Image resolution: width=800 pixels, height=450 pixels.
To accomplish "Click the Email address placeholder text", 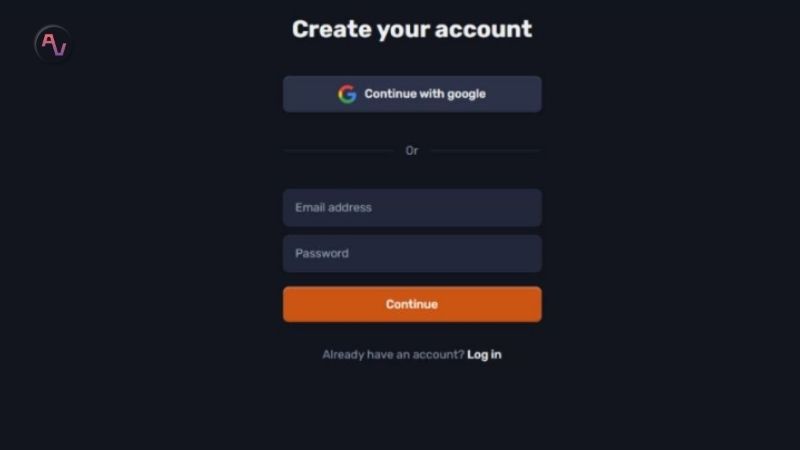I will pos(333,208).
